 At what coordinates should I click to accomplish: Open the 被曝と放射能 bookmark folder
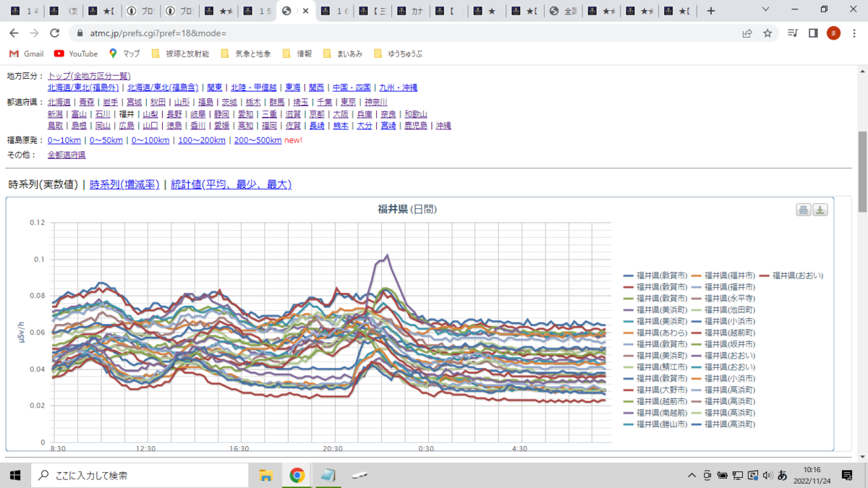coord(181,53)
